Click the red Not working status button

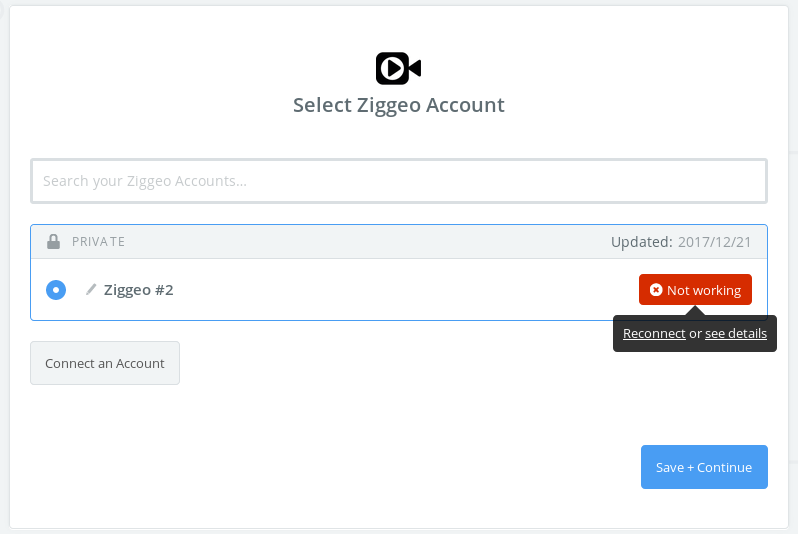pyautogui.click(x=695, y=290)
